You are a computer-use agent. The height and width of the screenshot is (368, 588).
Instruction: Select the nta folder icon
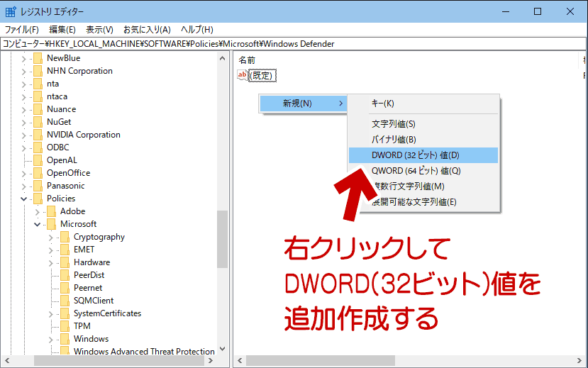38,84
